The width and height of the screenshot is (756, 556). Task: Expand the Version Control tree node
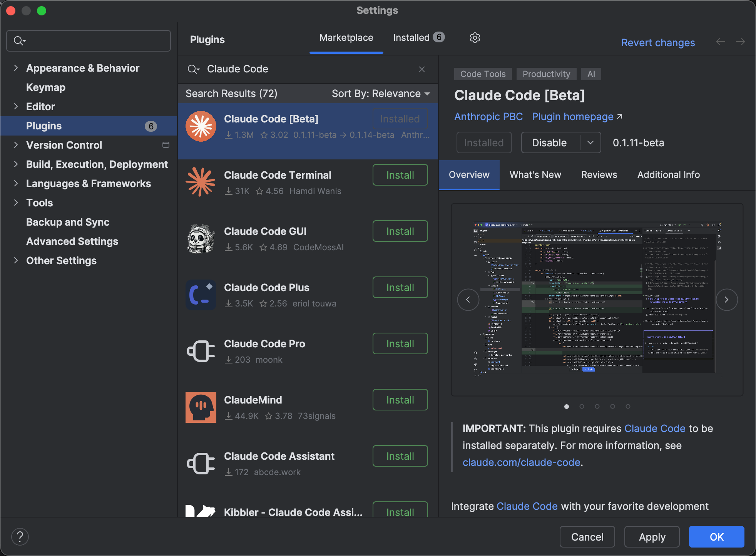[16, 145]
